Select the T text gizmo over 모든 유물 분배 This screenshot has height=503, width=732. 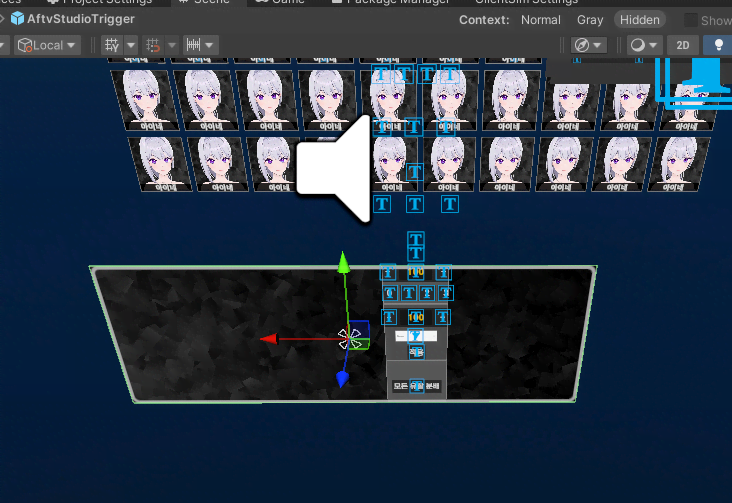click(x=416, y=386)
